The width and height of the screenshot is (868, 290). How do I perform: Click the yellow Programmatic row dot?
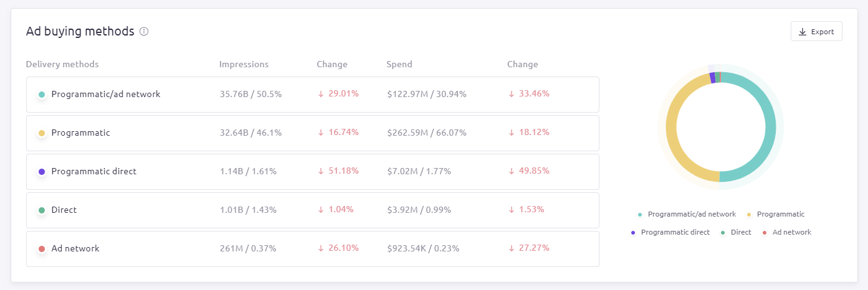pos(42,133)
